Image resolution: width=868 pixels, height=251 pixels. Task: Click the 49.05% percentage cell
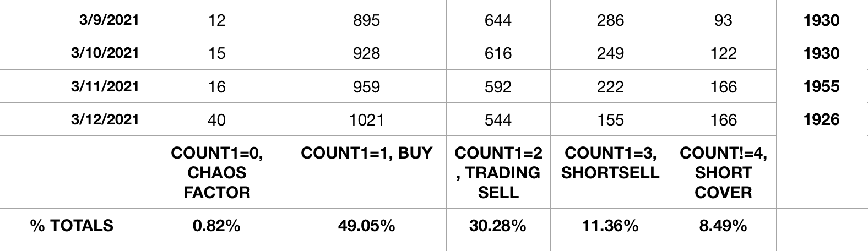[366, 226]
